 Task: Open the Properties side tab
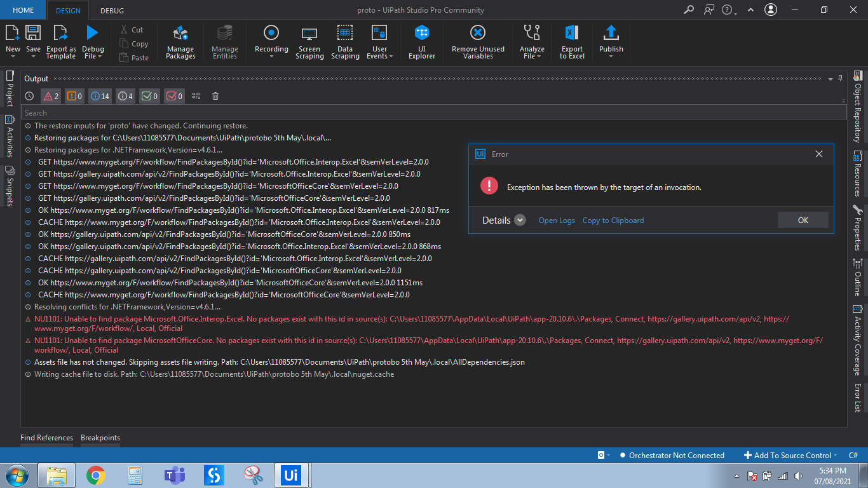(858, 227)
